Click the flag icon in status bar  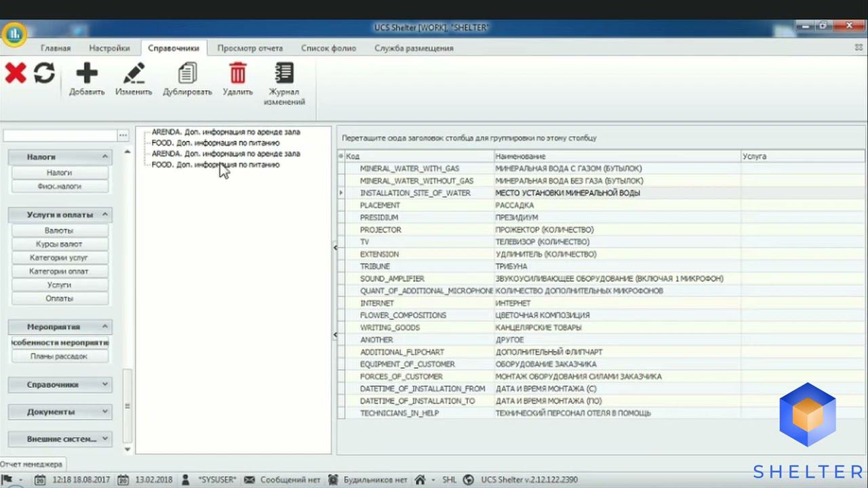point(8,479)
